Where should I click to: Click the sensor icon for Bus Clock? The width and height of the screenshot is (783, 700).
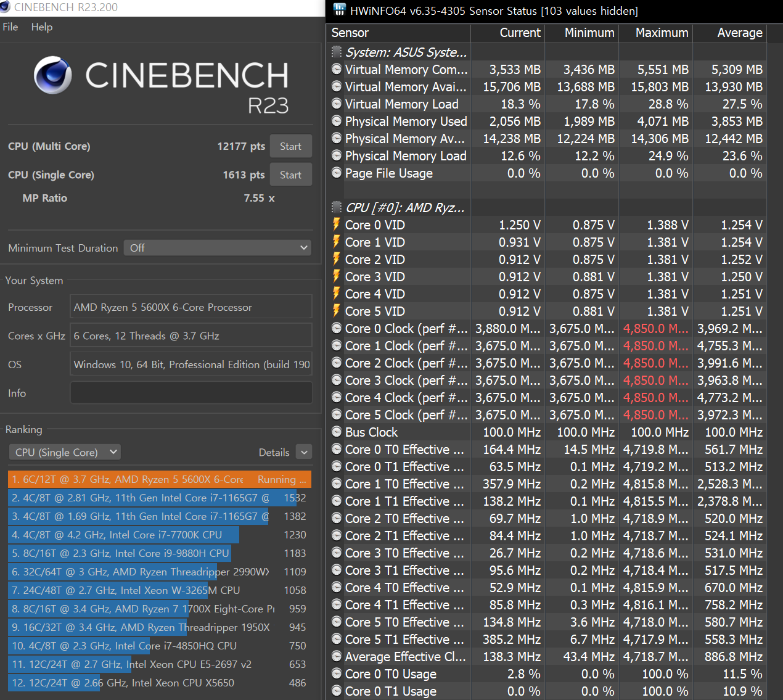coord(337,432)
